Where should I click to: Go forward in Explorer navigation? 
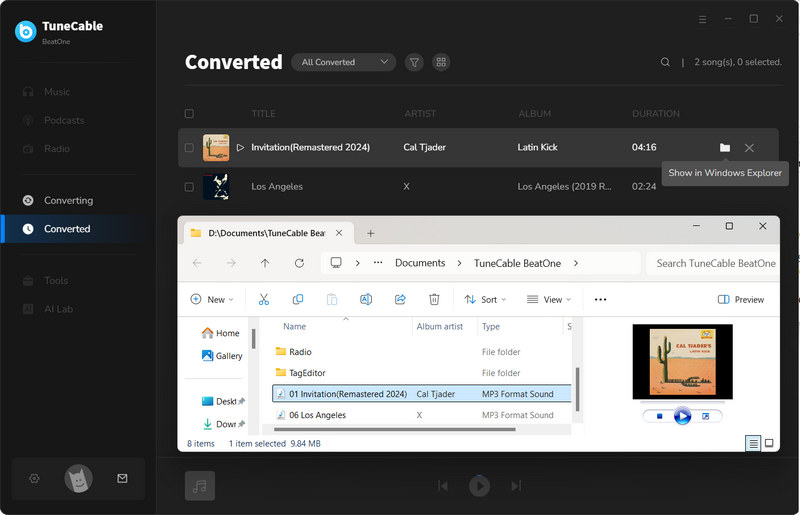point(231,263)
